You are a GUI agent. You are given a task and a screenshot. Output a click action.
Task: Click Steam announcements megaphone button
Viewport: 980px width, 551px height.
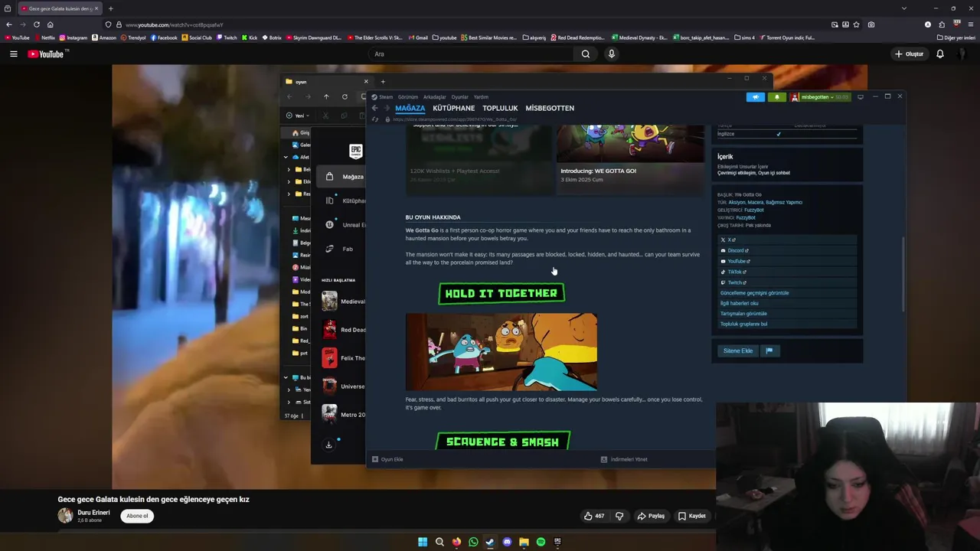click(755, 97)
